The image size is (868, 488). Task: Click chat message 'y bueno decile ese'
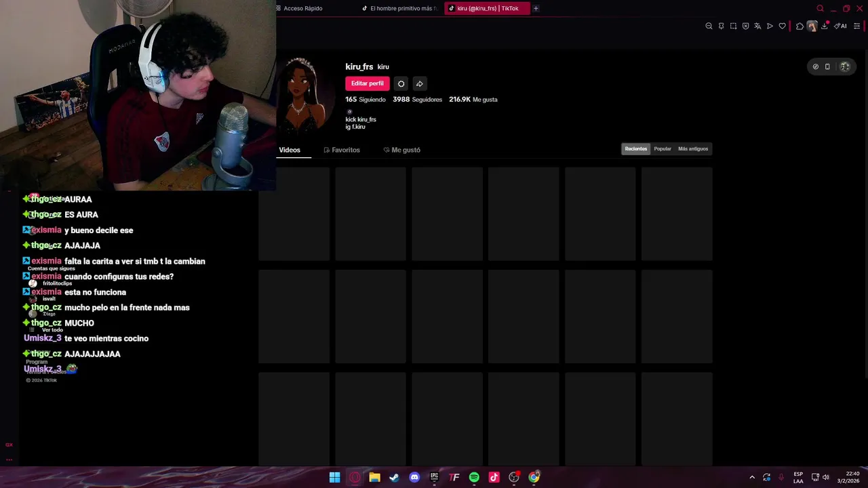coord(98,230)
